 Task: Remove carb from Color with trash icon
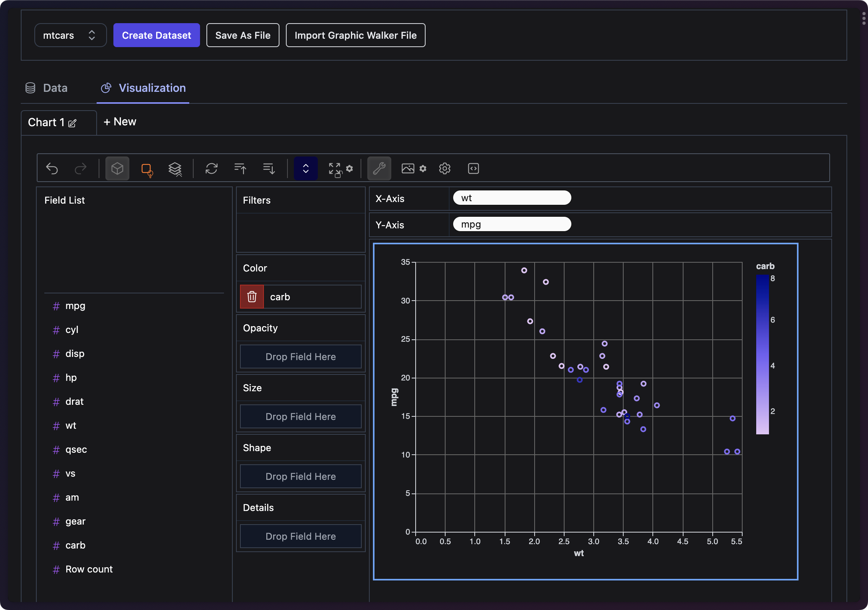pyautogui.click(x=252, y=297)
